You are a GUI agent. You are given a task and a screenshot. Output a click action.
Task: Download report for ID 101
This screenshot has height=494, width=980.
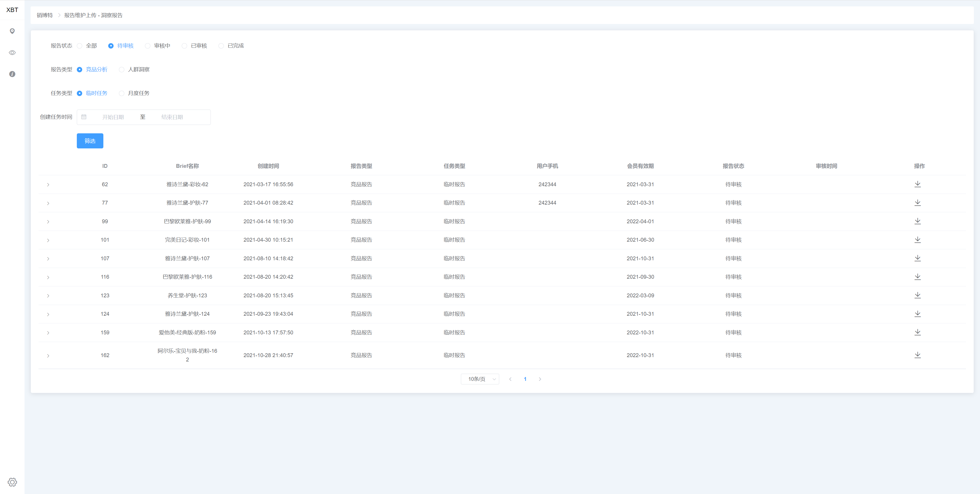[917, 240]
